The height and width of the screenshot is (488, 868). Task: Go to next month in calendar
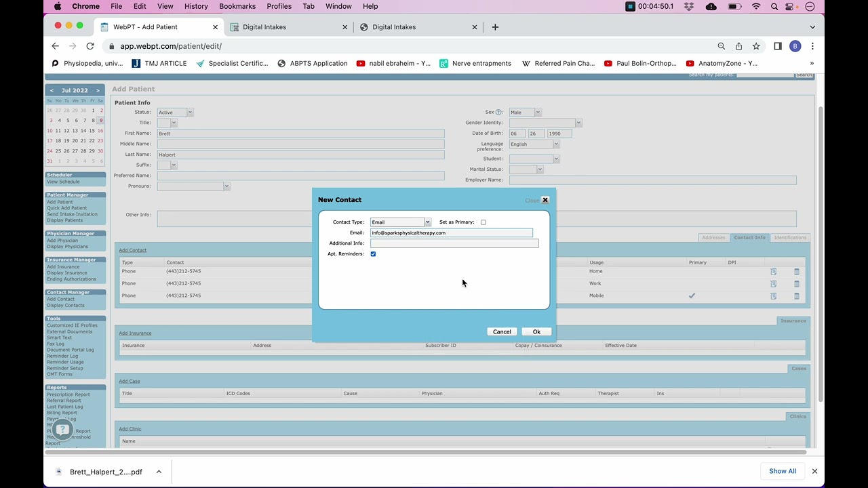click(x=98, y=90)
